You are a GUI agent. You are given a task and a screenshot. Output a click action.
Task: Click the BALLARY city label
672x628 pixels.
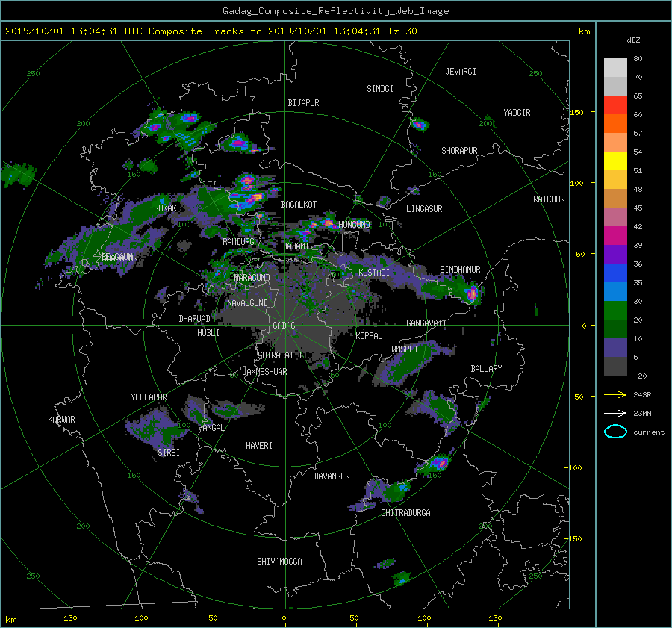486,369
